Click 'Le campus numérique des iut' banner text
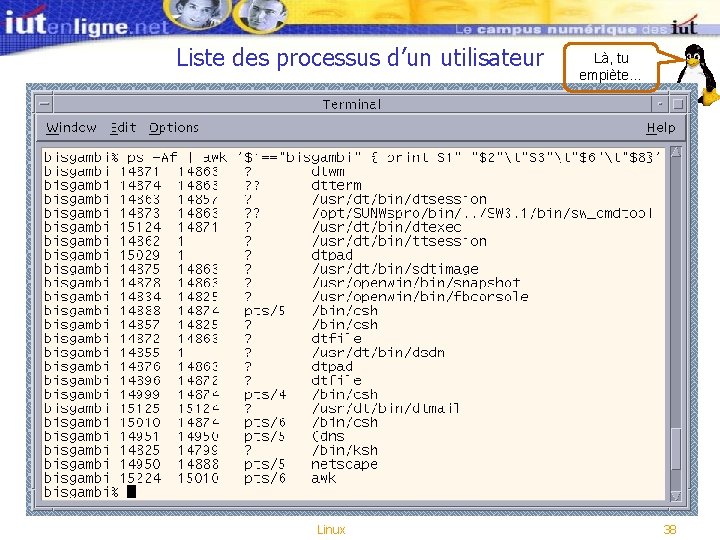Viewport: 720px width, 540px height. click(x=575, y=29)
